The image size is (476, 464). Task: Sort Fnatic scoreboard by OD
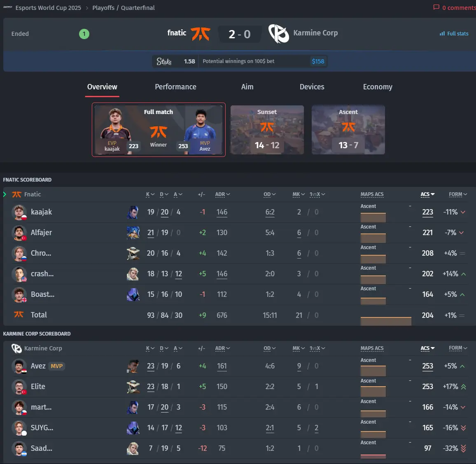(x=269, y=194)
